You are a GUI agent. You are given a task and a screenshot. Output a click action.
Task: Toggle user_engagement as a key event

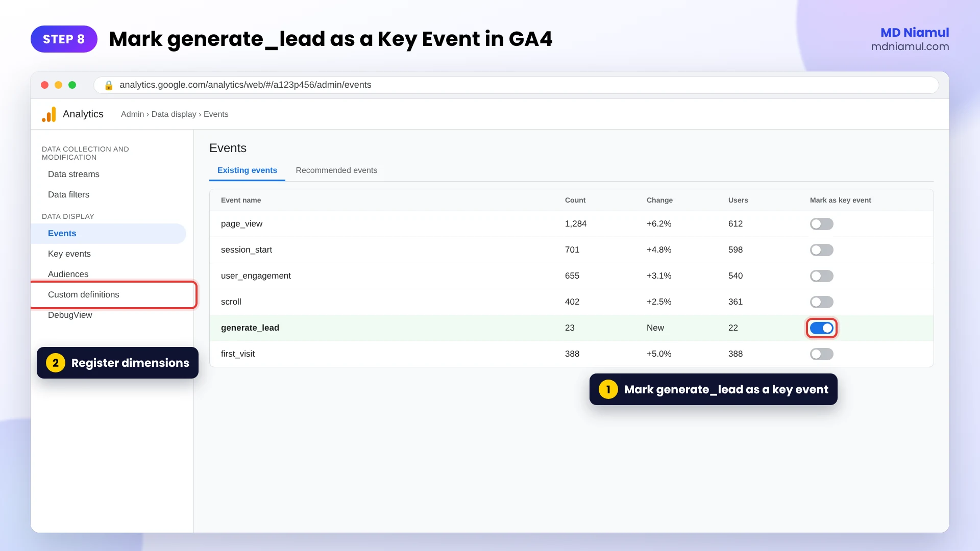pyautogui.click(x=821, y=276)
